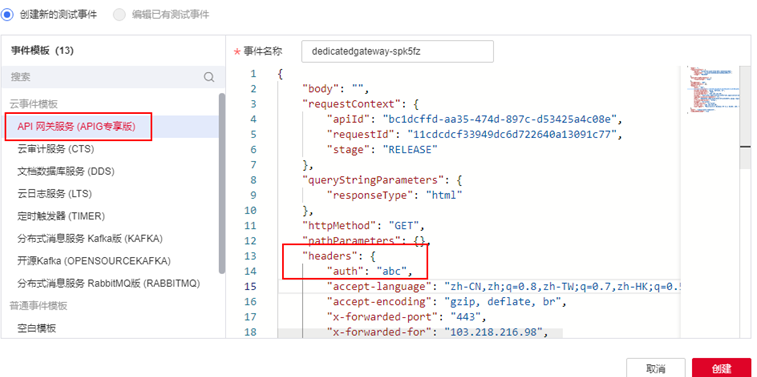Click the "html" responseType value
The height and width of the screenshot is (377, 757).
444,195
